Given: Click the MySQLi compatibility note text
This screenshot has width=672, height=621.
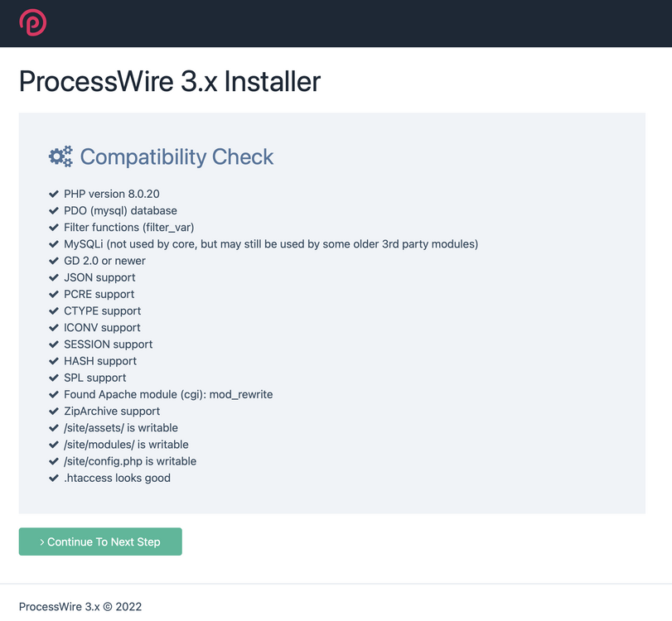Looking at the screenshot, I should (x=271, y=244).
